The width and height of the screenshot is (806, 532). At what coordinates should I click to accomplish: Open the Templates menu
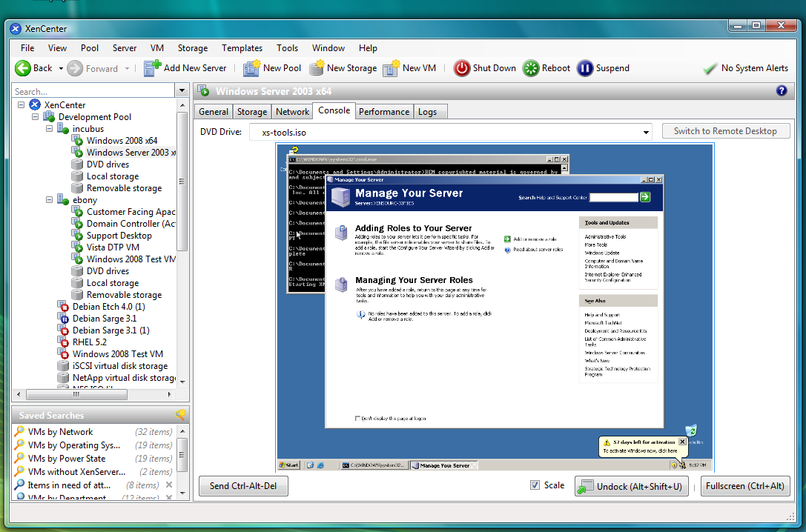tap(242, 48)
